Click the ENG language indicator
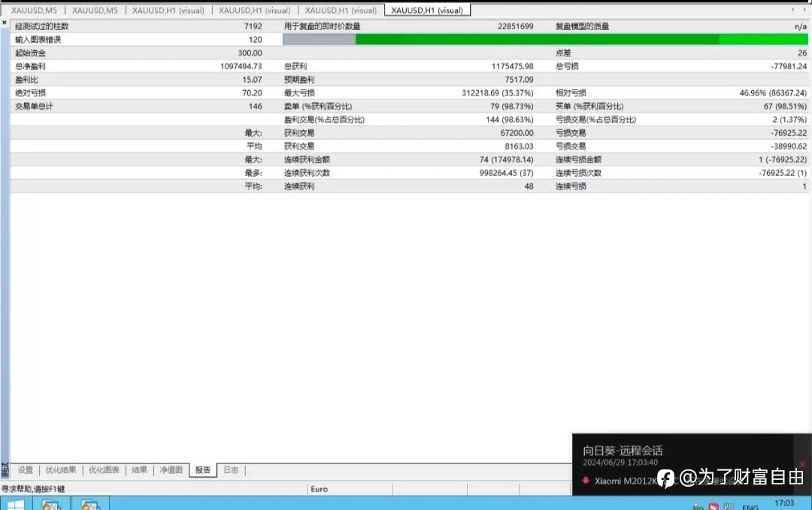This screenshot has width=812, height=510. pyautogui.click(x=750, y=507)
